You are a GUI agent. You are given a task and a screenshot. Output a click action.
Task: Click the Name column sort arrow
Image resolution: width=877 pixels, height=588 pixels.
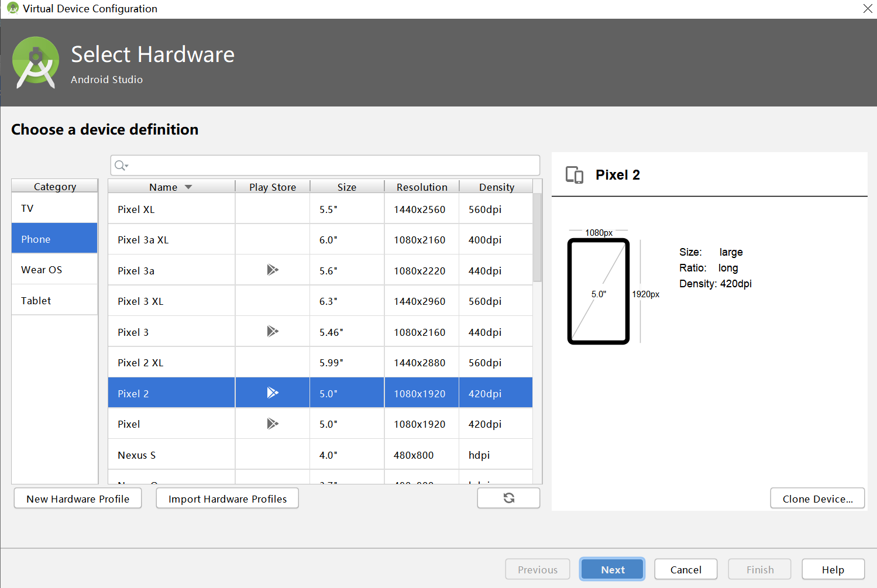[x=188, y=187]
